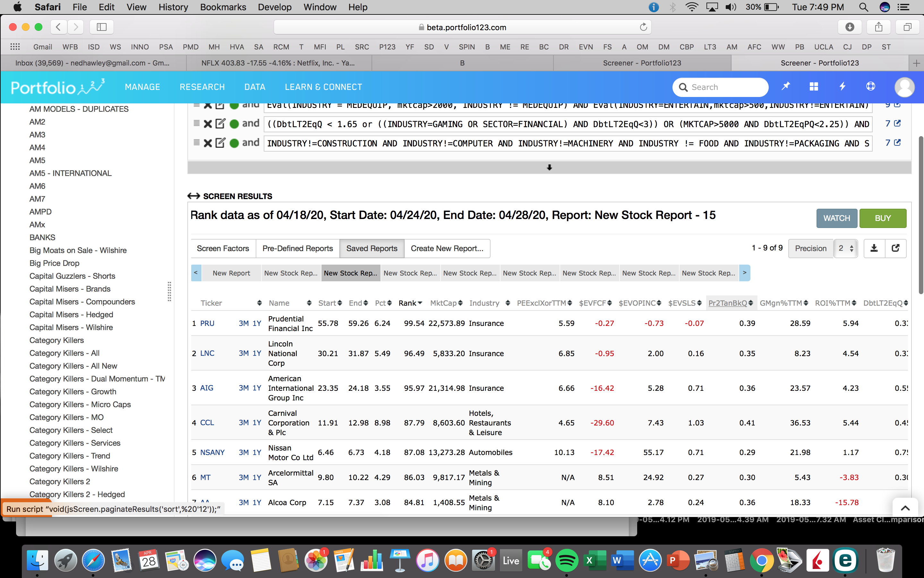Open external link beside count 7 for DbtLT2EqQ rule
924x578 pixels.
tap(897, 123)
